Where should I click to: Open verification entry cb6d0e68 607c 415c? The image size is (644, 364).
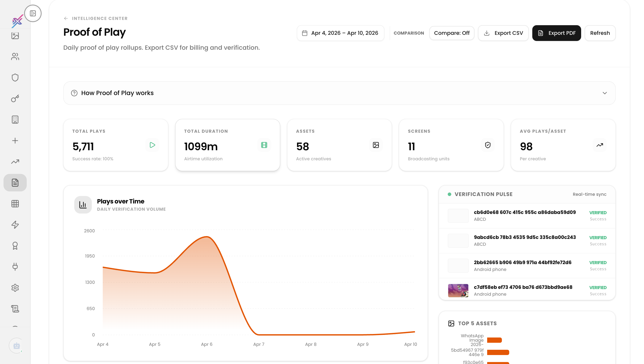527,216
